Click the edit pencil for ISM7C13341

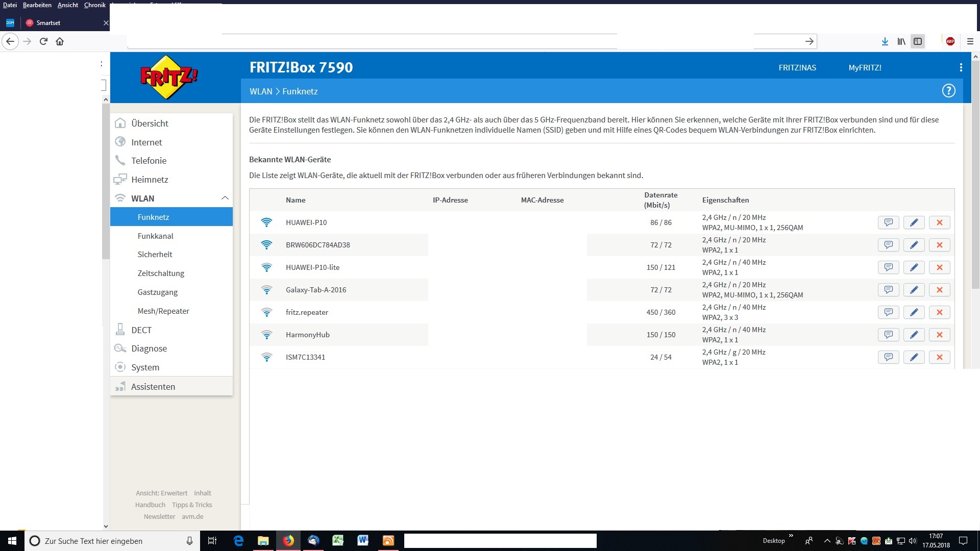click(914, 357)
